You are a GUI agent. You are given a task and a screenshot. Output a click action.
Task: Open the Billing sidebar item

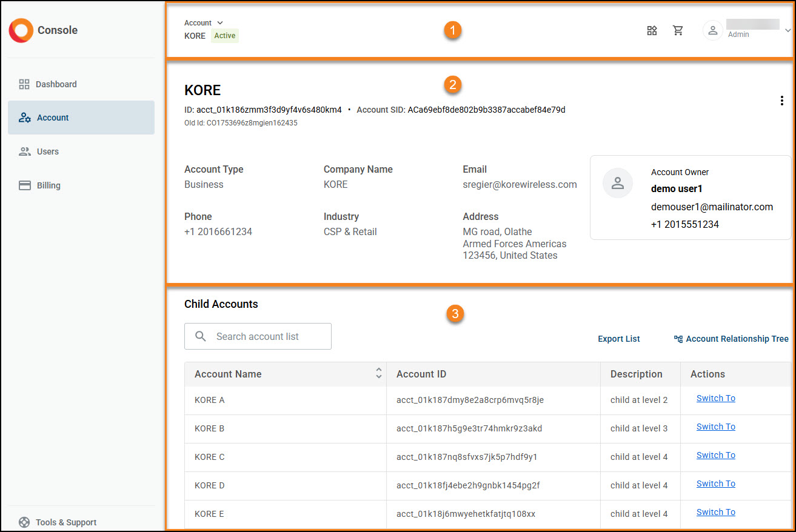coord(48,185)
